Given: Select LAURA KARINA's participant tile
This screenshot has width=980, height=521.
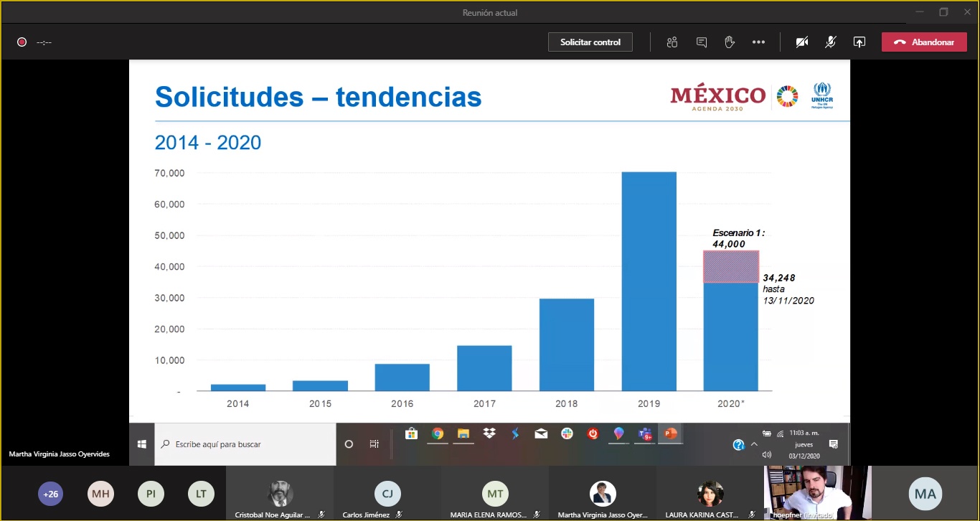Looking at the screenshot, I should pos(710,494).
